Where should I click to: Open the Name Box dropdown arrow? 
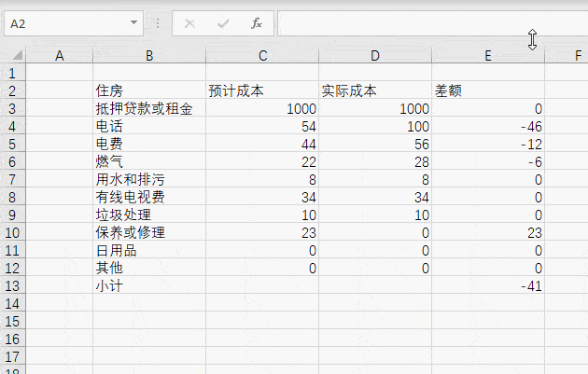point(135,23)
